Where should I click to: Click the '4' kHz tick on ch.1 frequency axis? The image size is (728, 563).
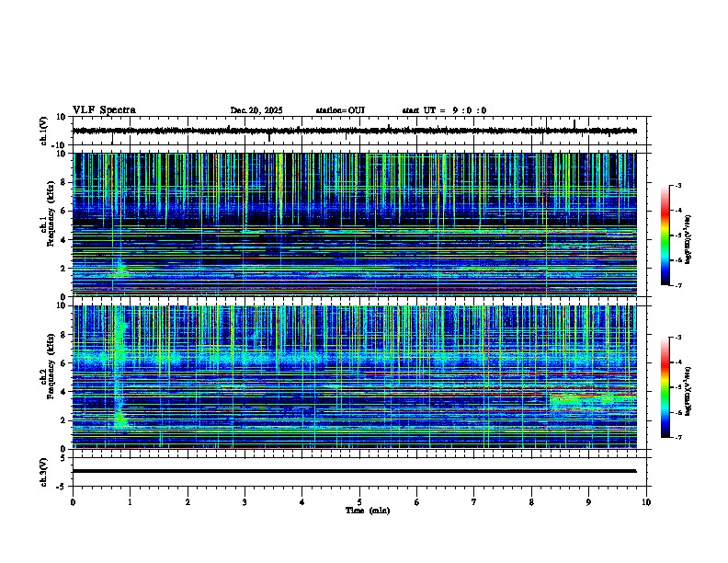tap(64, 240)
